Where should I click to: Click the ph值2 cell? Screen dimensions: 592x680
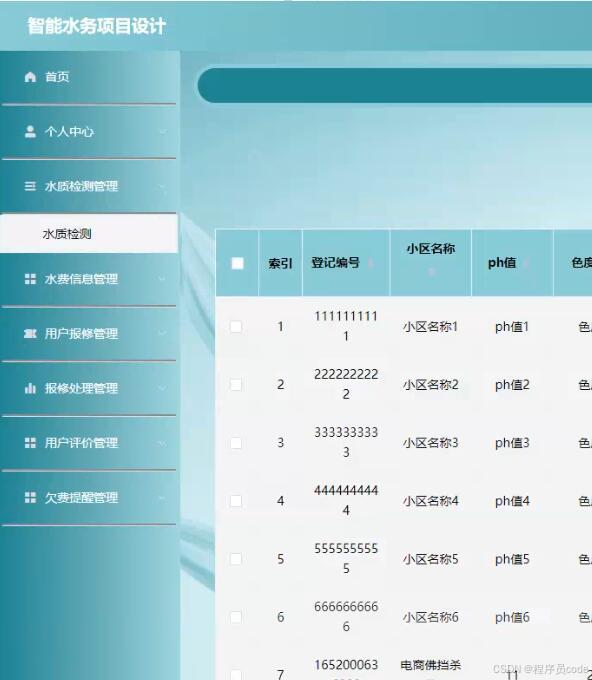point(512,385)
